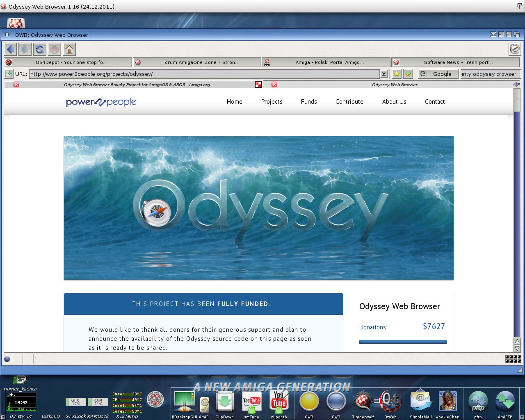Launch RDesktopGUI from the dock
525x420 pixels.
[184, 404]
